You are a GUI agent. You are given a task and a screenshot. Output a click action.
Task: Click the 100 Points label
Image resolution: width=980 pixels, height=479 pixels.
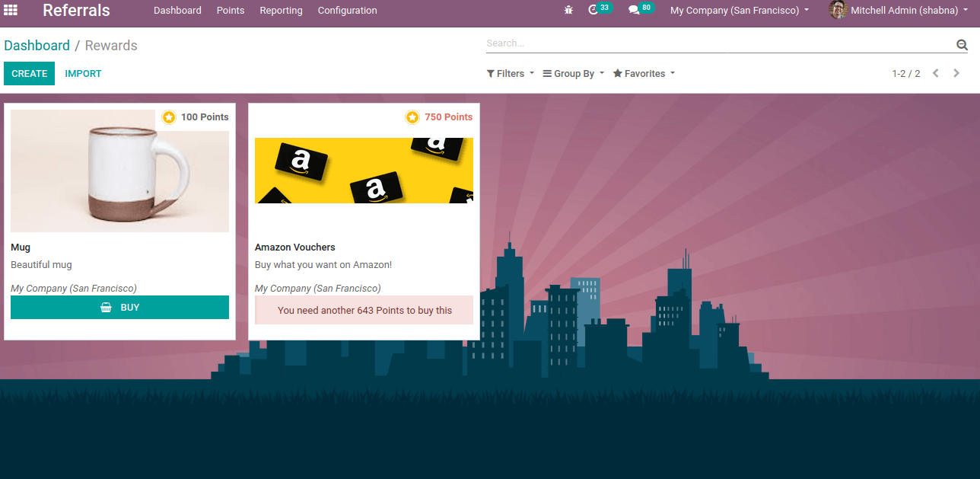tap(205, 117)
